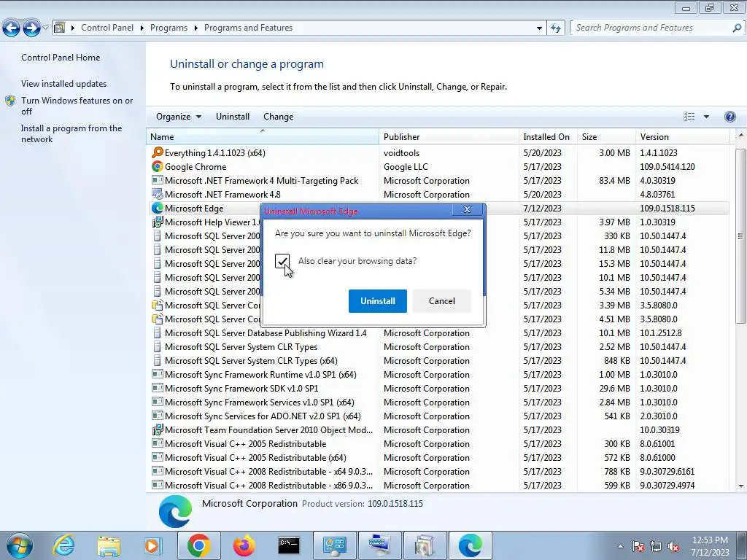Image resolution: width=747 pixels, height=560 pixels.
Task: Open View installed updates link
Action: (x=64, y=84)
